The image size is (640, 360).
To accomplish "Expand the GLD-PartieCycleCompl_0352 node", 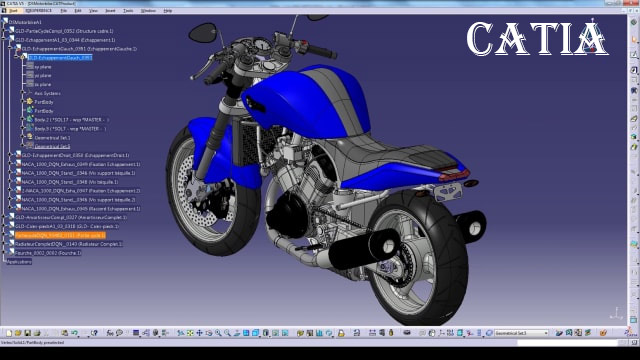I will click(4, 31).
